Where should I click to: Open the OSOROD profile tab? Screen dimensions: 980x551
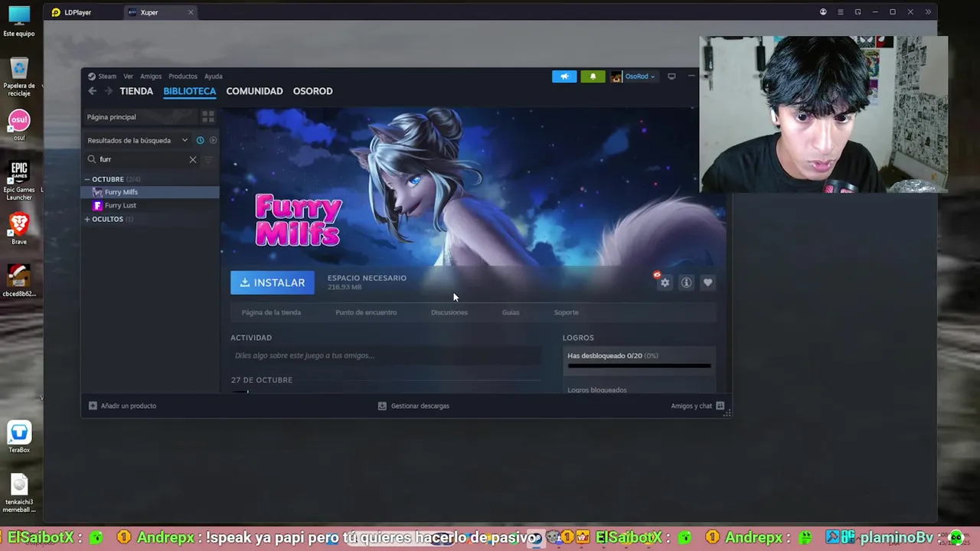click(312, 91)
